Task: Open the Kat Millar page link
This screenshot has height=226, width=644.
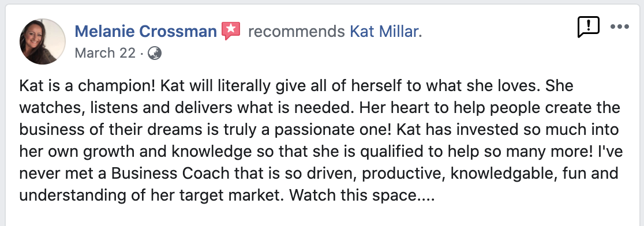Action: (x=385, y=31)
